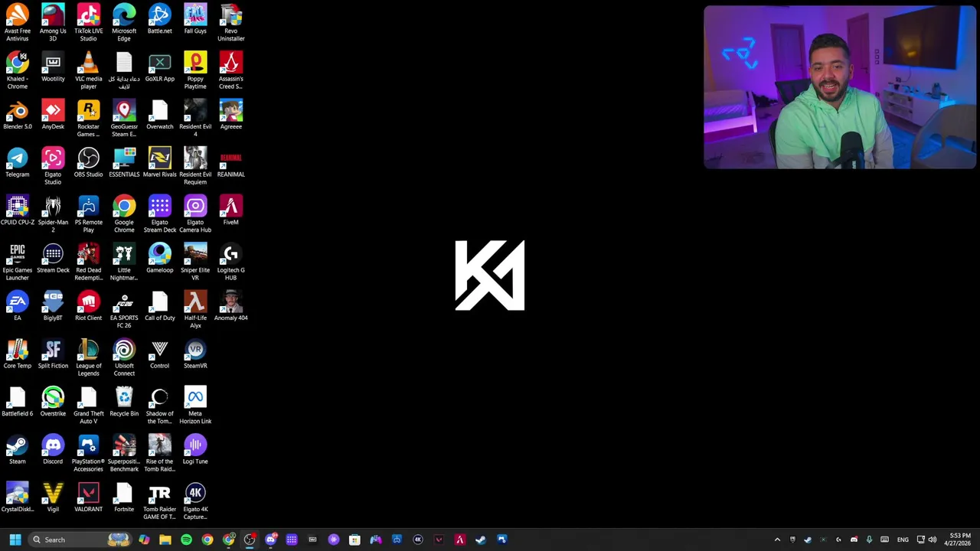Open Assassin's Creed desktop shortcut

(230, 70)
